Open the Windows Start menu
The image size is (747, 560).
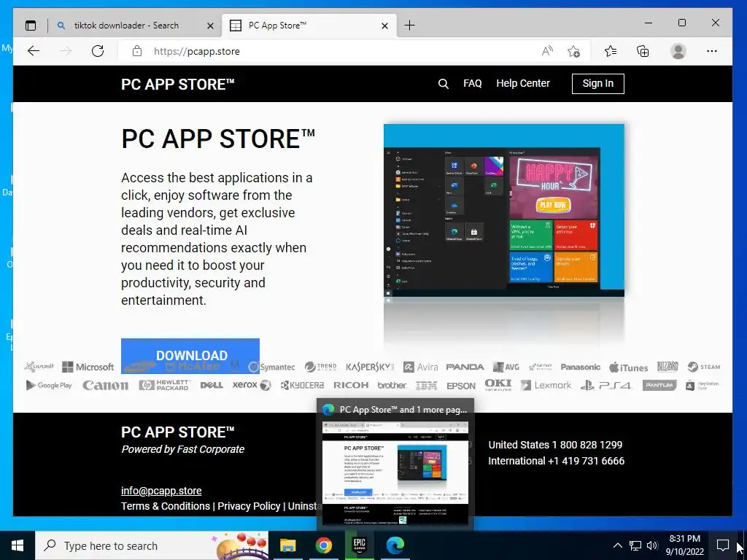(x=18, y=545)
